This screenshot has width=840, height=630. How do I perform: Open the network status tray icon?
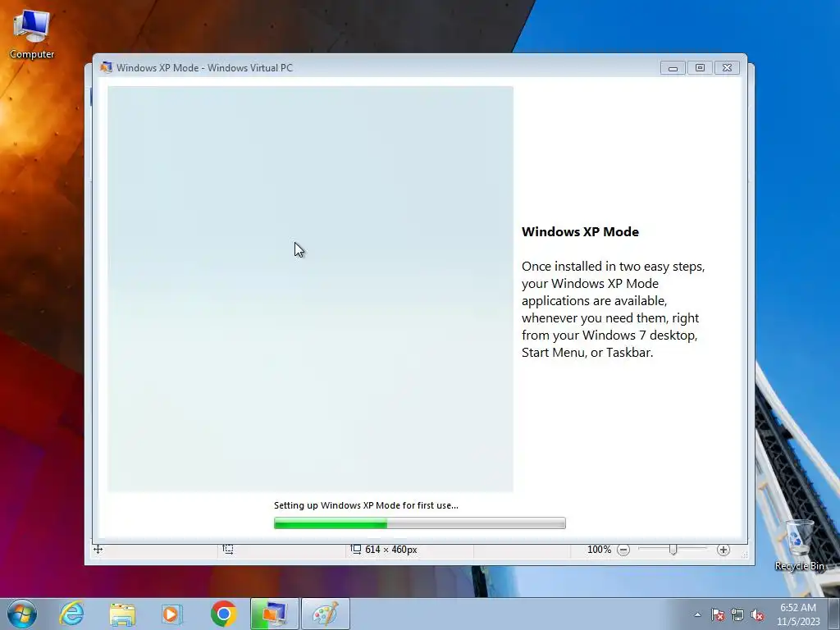(x=737, y=614)
